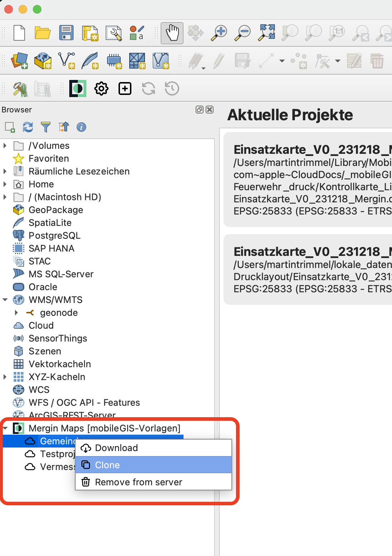
Task: Click the New GeoPackage Layer icon
Action: tap(43, 61)
